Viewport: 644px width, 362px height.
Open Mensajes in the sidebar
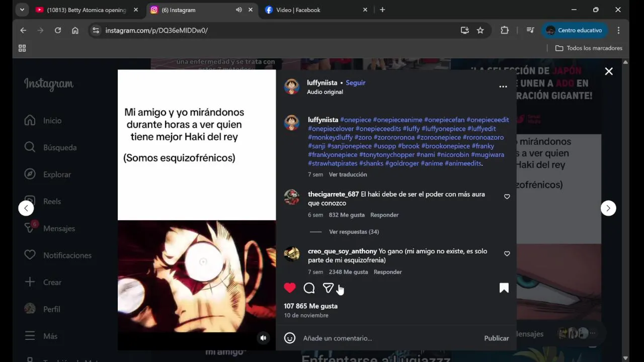[x=49, y=228]
